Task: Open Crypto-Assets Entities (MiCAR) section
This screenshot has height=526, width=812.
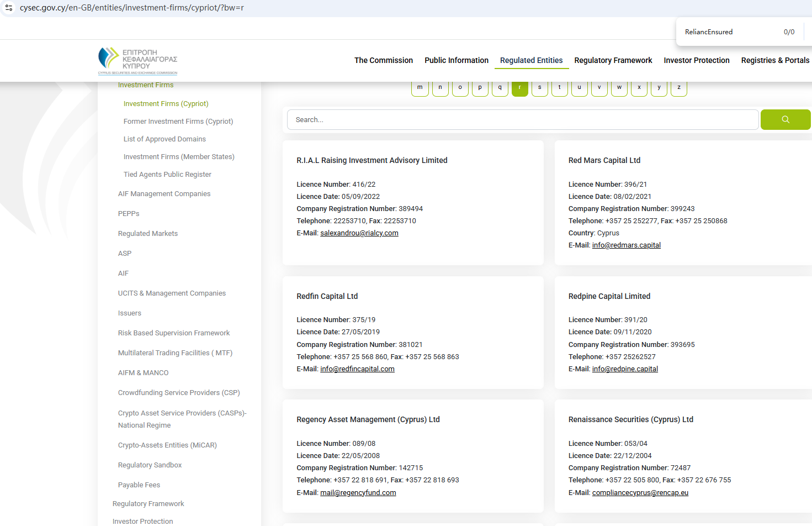Action: tap(167, 445)
